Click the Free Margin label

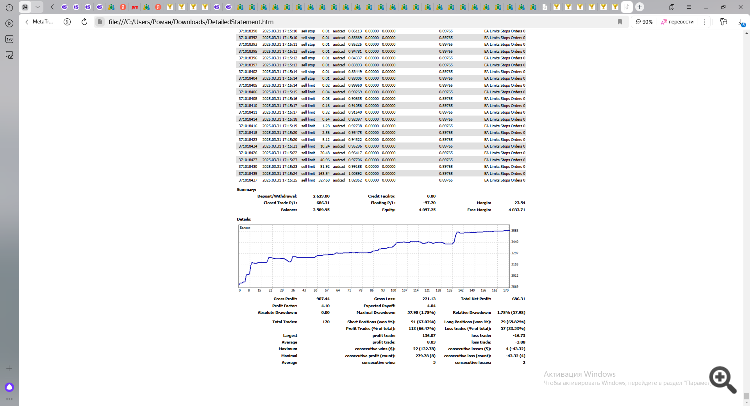(479, 209)
